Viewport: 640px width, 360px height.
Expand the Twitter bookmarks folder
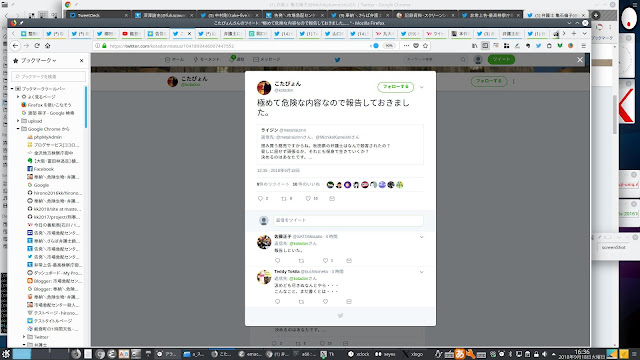(x=24, y=337)
